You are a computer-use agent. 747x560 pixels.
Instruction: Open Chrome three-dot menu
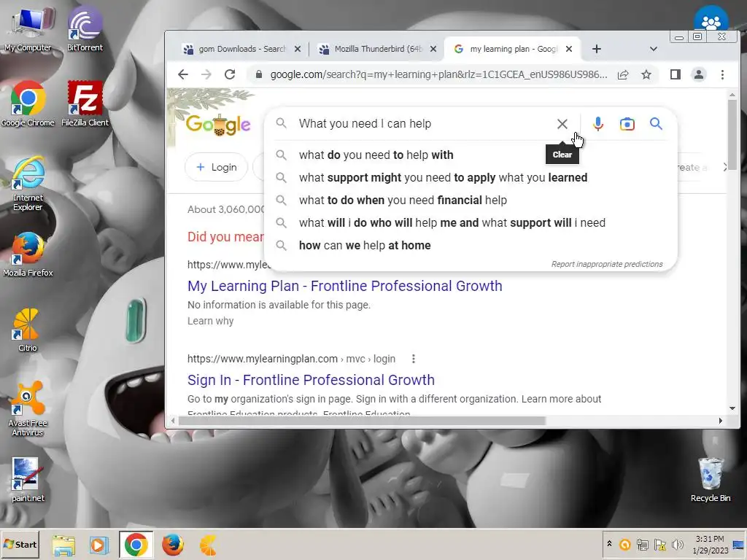[722, 74]
